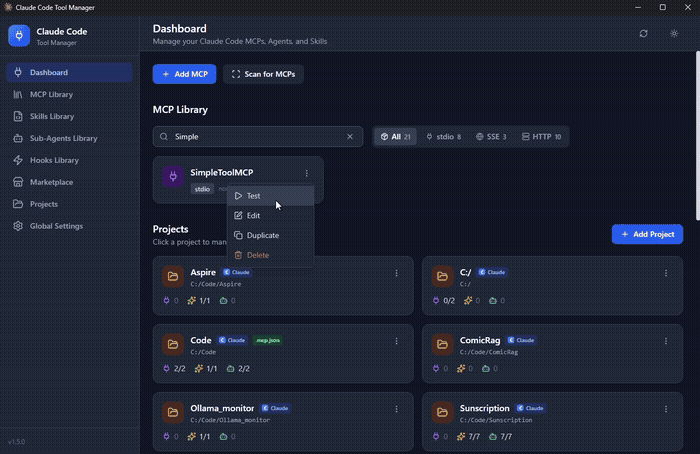Click the SimpleToolMCP purple plug icon
Viewport: 700px width, 454px height.
(173, 177)
